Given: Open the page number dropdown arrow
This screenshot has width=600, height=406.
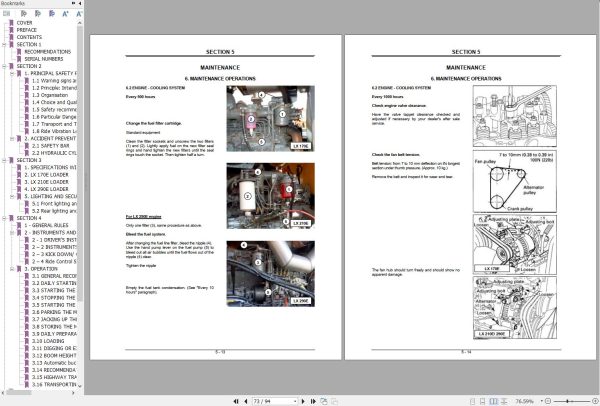Looking at the screenshot, I should (295, 401).
